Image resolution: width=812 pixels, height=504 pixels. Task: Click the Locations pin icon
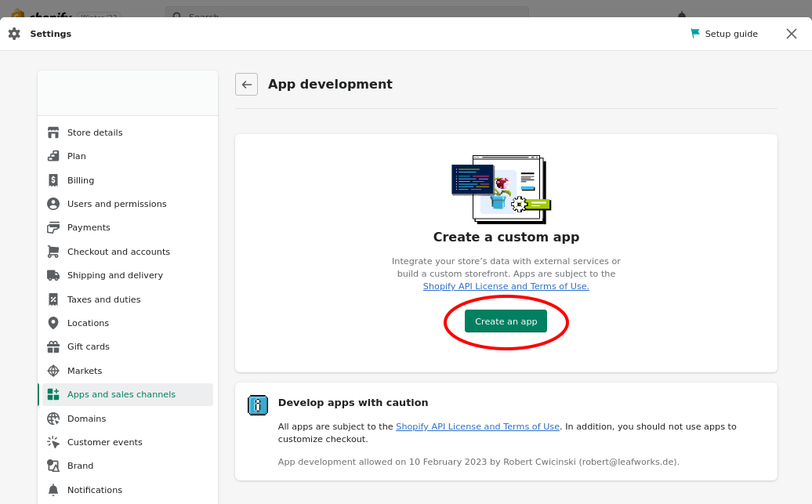pos(53,323)
